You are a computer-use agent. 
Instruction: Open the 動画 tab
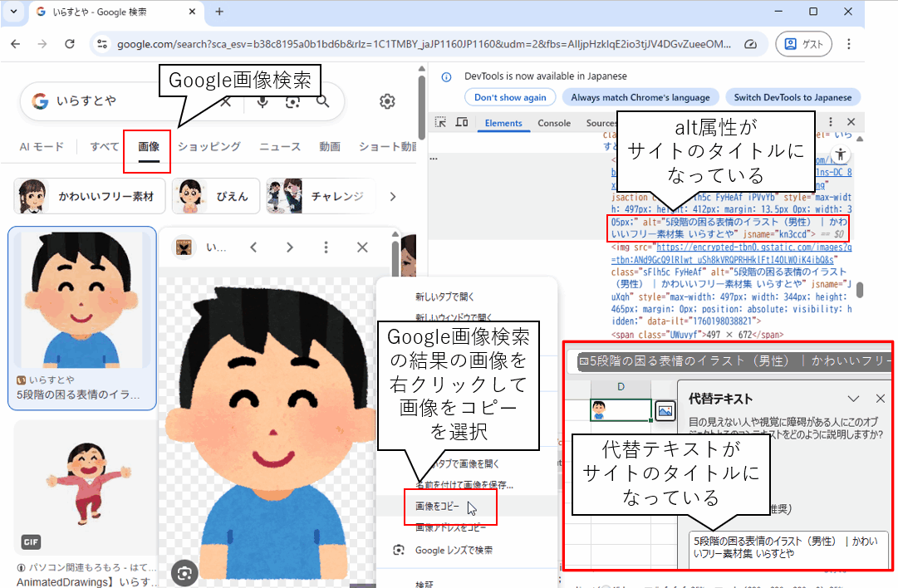click(x=329, y=146)
